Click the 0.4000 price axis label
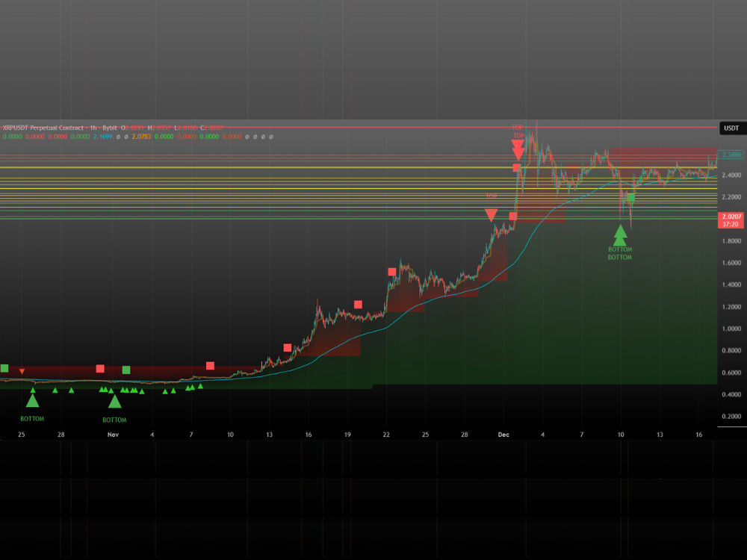Viewport: 747px width, 560px height. 731,394
